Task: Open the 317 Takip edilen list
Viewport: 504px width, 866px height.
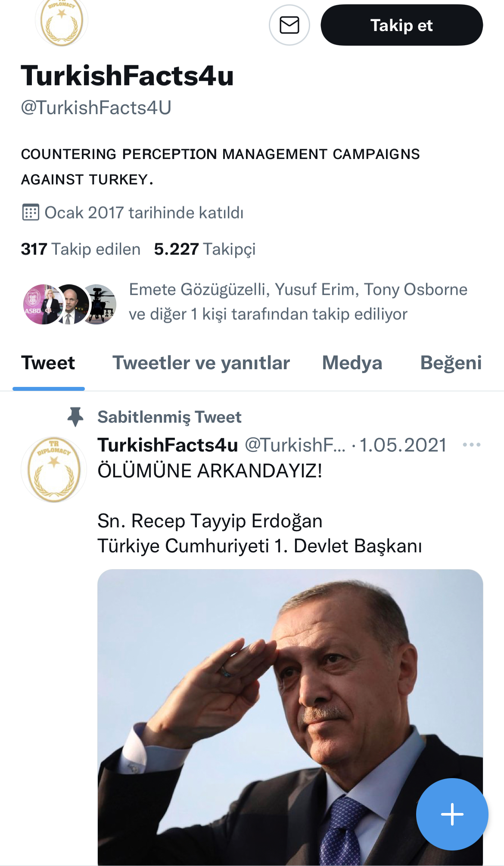Action: click(81, 249)
